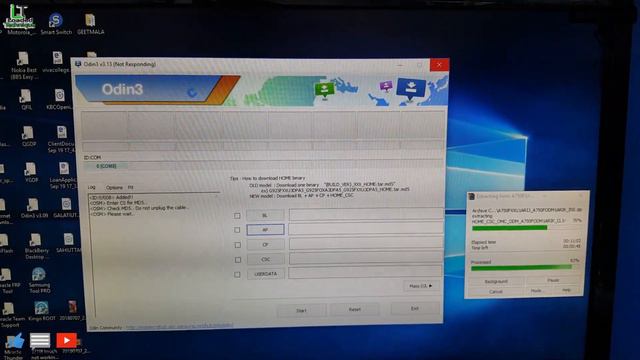Close the Odin3 window
Viewport: 640px width, 360px height.
[439, 64]
